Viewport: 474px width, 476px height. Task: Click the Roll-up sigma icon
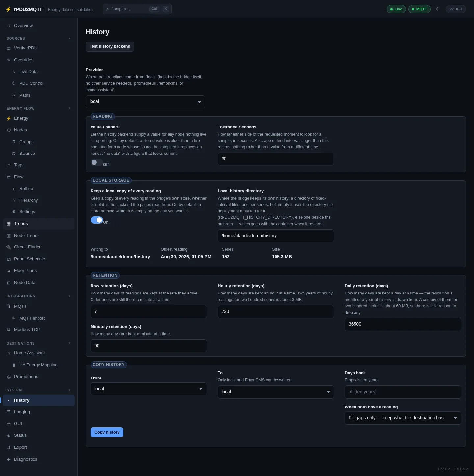tap(14, 189)
